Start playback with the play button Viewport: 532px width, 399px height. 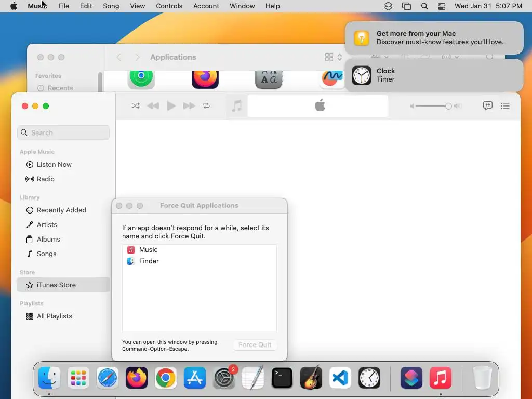(171, 106)
